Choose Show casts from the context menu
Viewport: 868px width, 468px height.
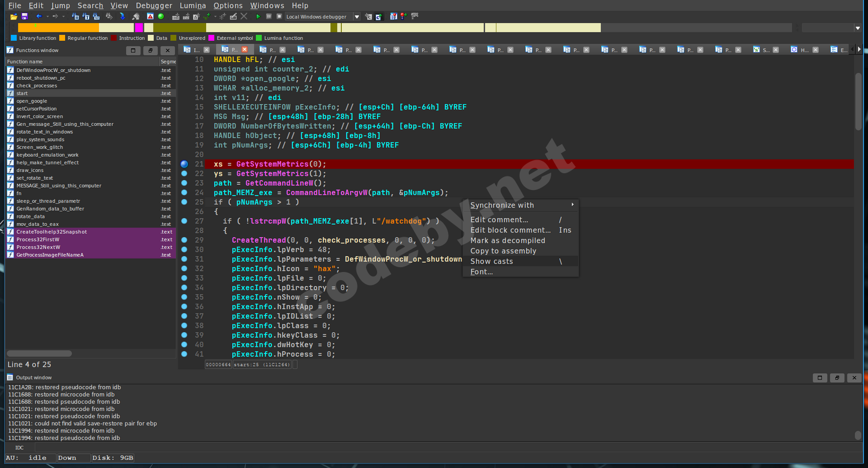pos(521,262)
